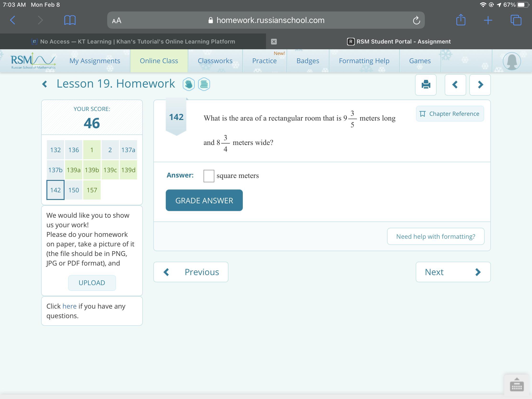Image resolution: width=532 pixels, height=399 pixels.
Task: Go to previous problem via top chevron
Action: point(455,84)
